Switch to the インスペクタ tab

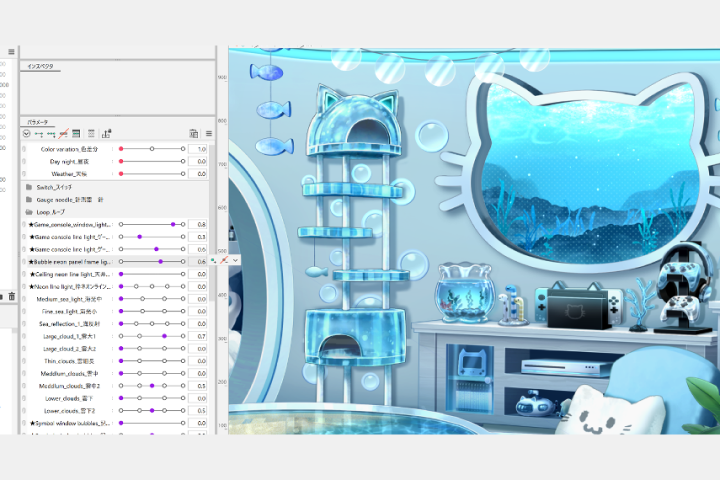pyautogui.click(x=40, y=67)
